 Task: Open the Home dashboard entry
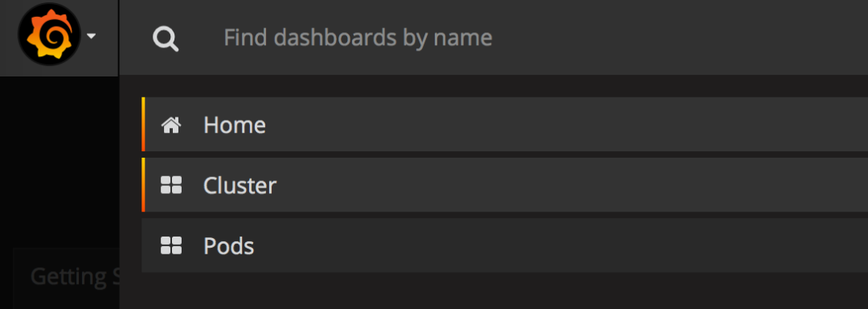[x=505, y=125]
